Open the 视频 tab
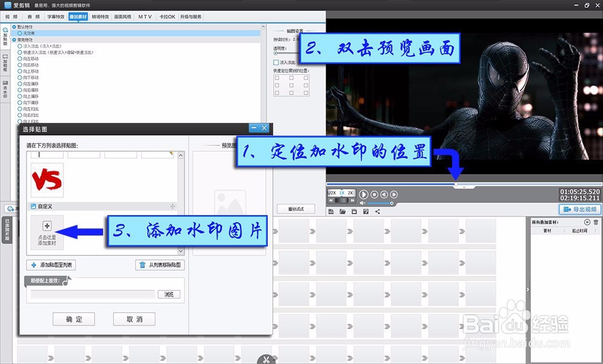Viewport: 603px width, 364px height. 11,16
